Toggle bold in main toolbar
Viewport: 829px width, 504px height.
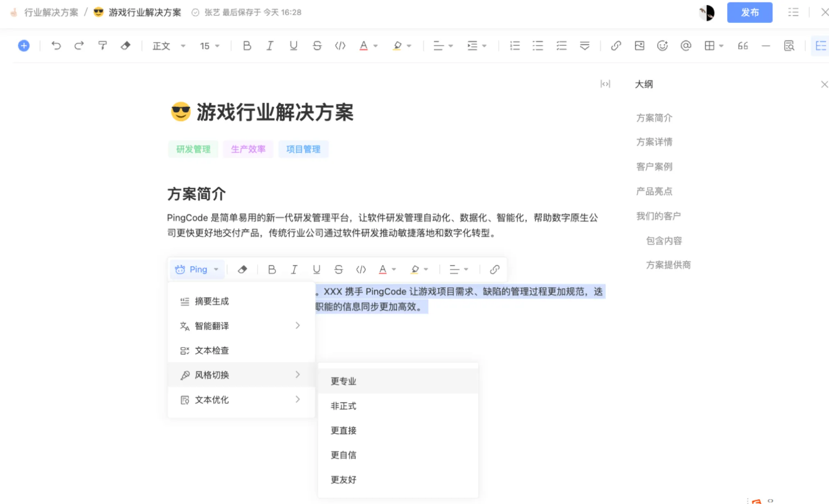[x=247, y=45]
